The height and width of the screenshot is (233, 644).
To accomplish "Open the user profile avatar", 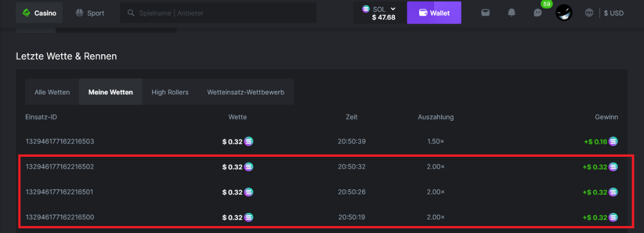I will click(563, 12).
